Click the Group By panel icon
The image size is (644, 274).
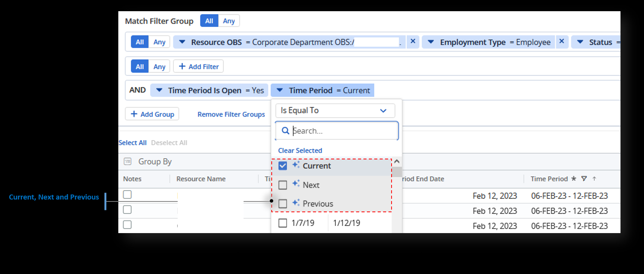128,161
